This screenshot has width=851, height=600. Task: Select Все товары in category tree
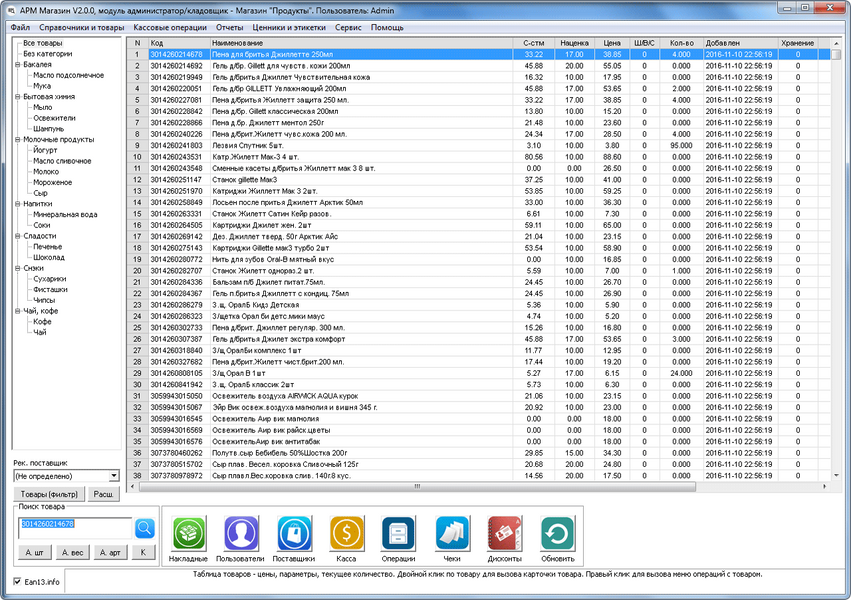pyautogui.click(x=42, y=43)
